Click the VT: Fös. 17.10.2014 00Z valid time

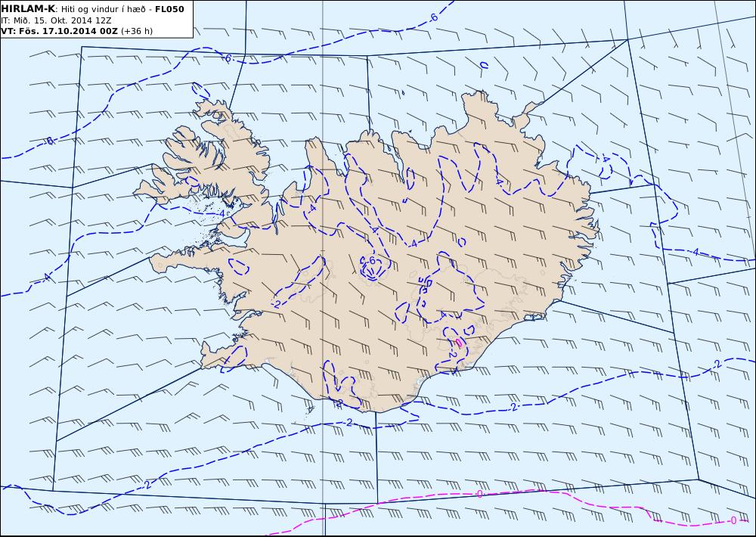point(59,31)
